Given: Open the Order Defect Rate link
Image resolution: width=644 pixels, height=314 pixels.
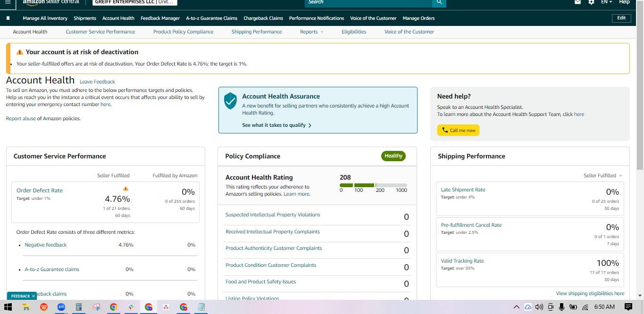Looking at the screenshot, I should pyautogui.click(x=40, y=190).
